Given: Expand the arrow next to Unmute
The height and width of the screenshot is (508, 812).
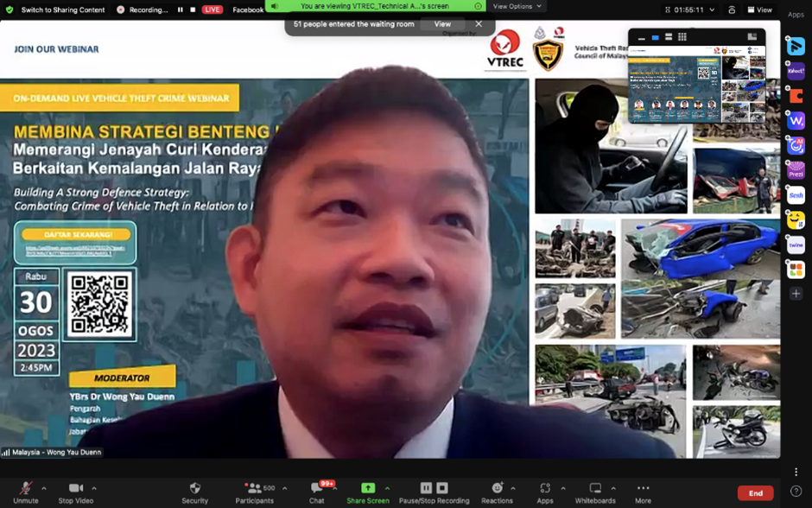Looking at the screenshot, I should point(44,488).
